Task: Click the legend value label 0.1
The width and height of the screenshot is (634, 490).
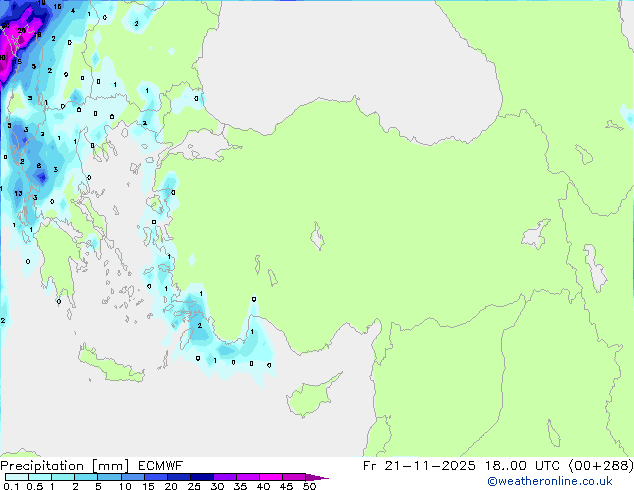Action: 11,486
